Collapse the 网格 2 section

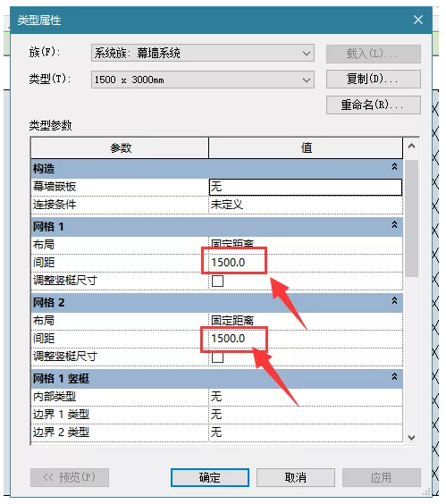[394, 300]
